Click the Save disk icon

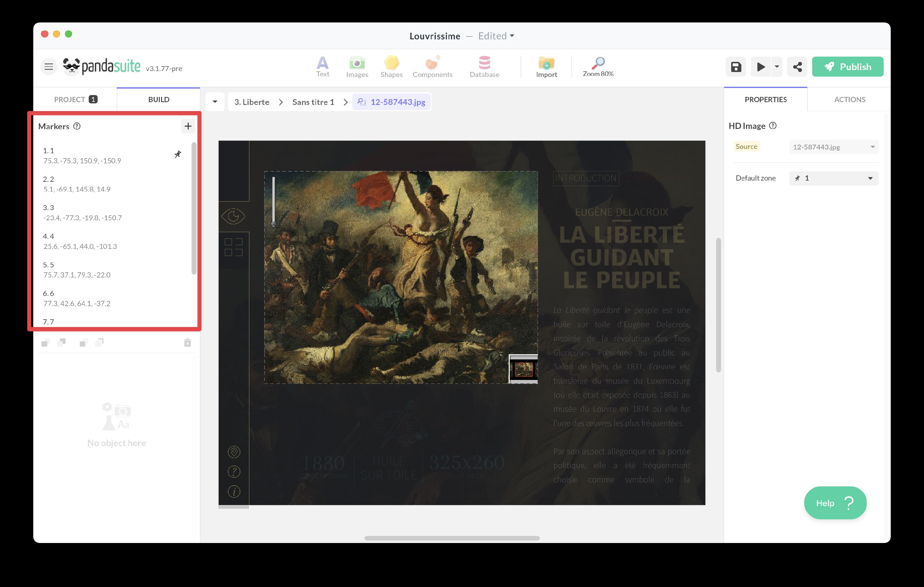click(736, 67)
